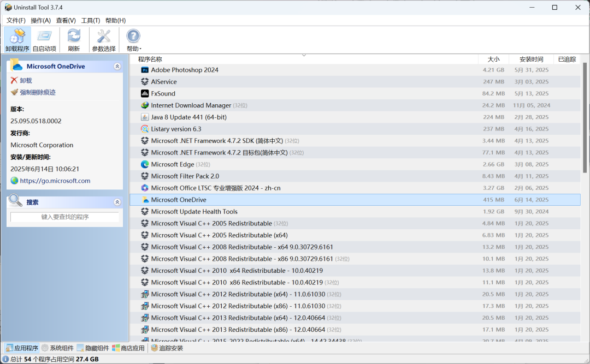Click the AIService program icon
Viewport: 590px width, 364px height.
click(145, 82)
